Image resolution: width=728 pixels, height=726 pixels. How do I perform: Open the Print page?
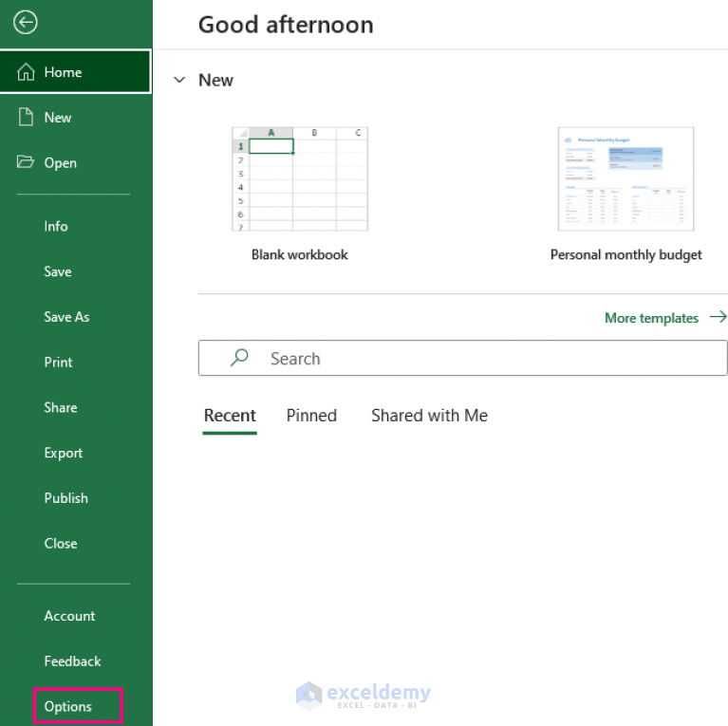[x=58, y=363]
